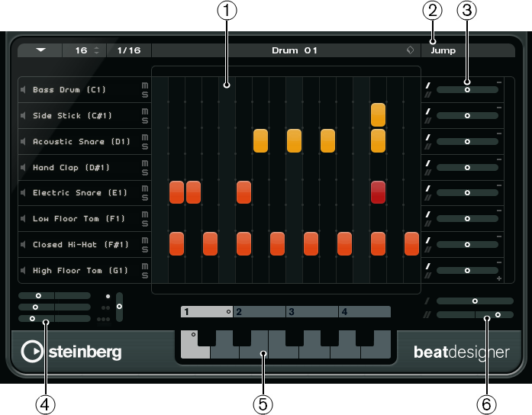Screen dimensions: 532x415
Task: Click the plus icon to add instrument lane
Action: pyautogui.click(x=499, y=278)
